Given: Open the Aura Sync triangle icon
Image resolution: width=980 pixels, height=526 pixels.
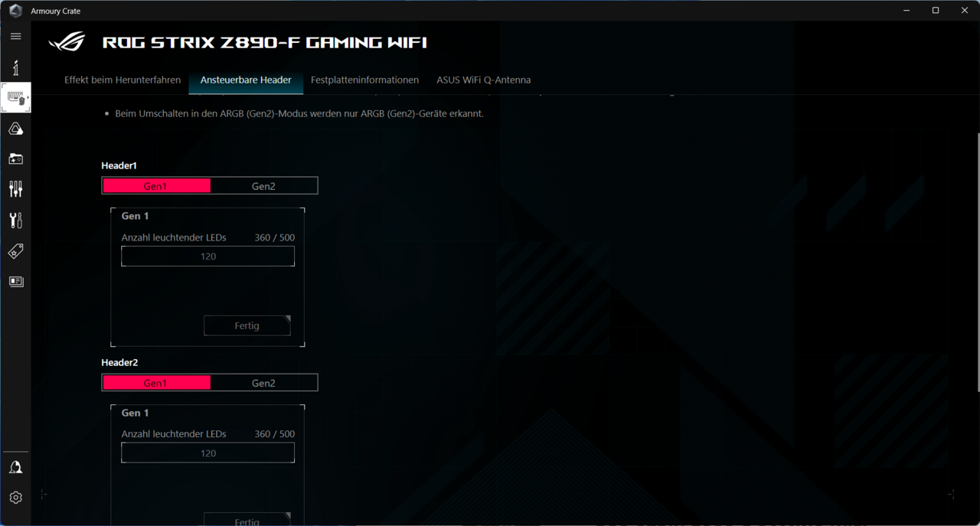Looking at the screenshot, I should coord(15,129).
